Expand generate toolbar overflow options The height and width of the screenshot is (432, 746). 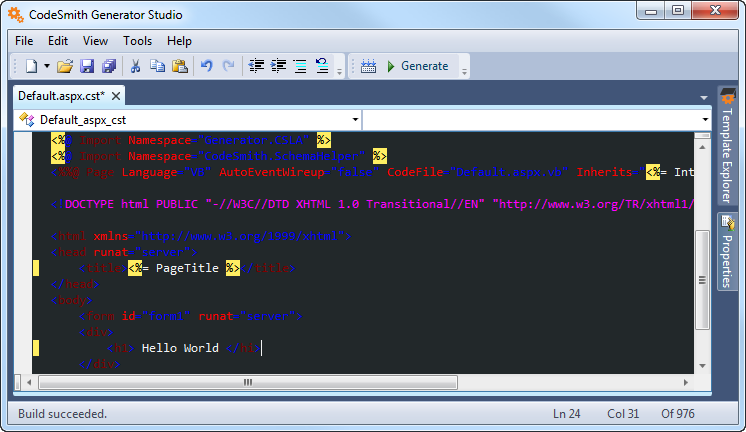pyautogui.click(x=464, y=71)
